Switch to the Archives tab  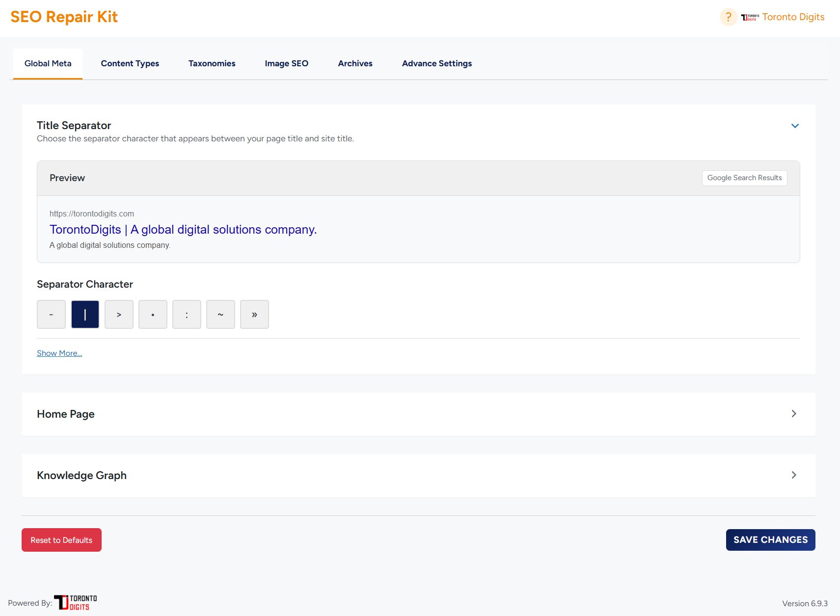(355, 63)
